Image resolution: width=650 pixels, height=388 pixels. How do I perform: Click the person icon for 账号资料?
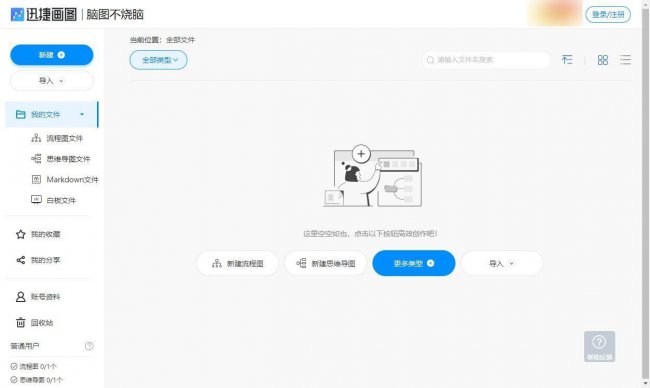coord(20,297)
